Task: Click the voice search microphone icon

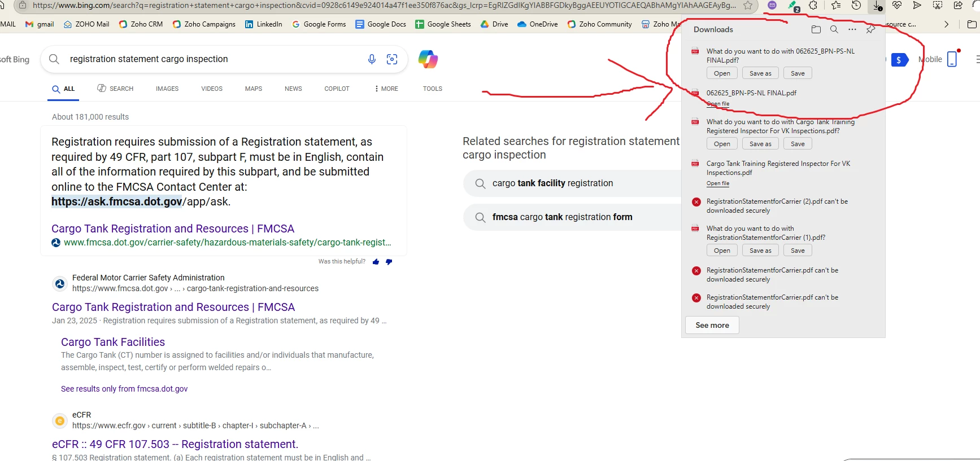Action: (372, 59)
